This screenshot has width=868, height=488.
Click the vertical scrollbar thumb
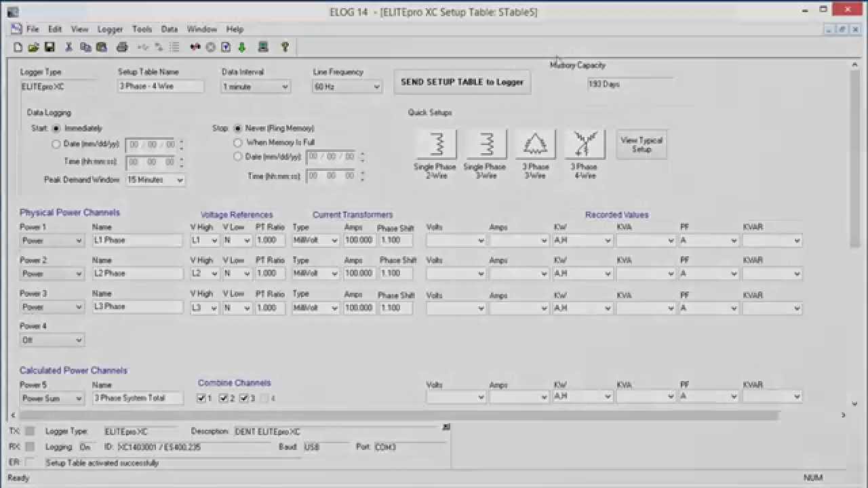pos(854,159)
